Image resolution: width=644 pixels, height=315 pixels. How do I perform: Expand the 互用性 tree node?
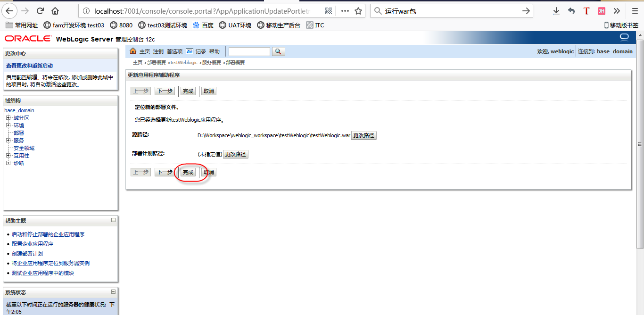(8, 156)
